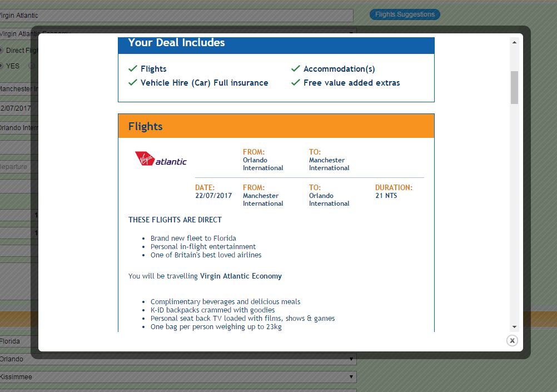Click the Flights Suggestions button behind popup
557x392 pixels.
405,14
